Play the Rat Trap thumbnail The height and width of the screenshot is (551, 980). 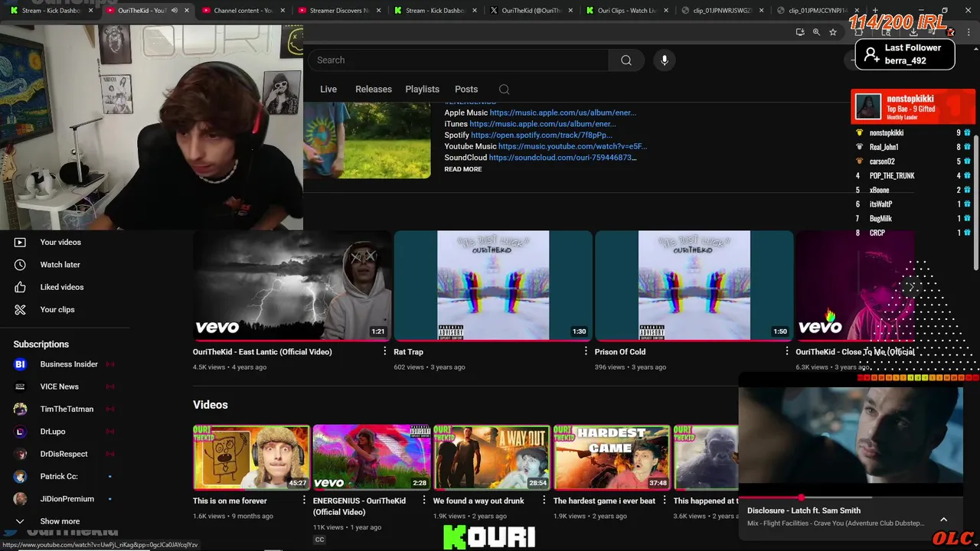coord(493,285)
